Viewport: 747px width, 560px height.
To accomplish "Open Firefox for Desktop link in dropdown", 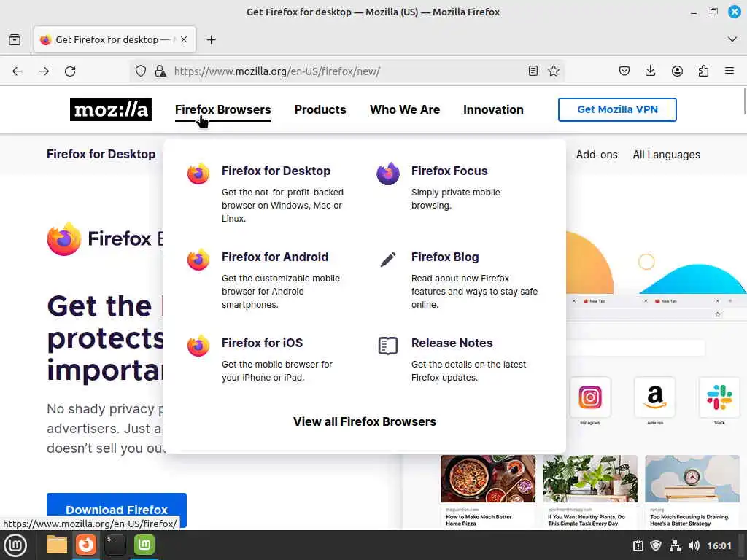I will pyautogui.click(x=276, y=171).
